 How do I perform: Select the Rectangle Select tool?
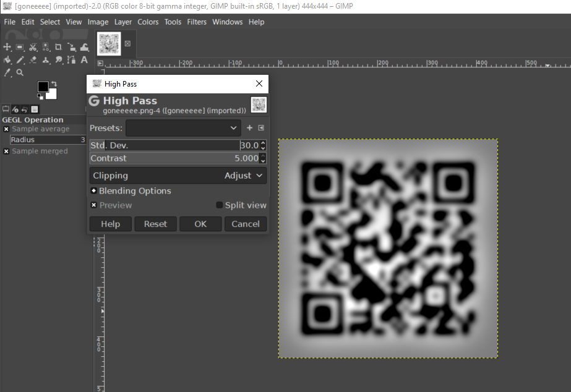pyautogui.click(x=20, y=47)
